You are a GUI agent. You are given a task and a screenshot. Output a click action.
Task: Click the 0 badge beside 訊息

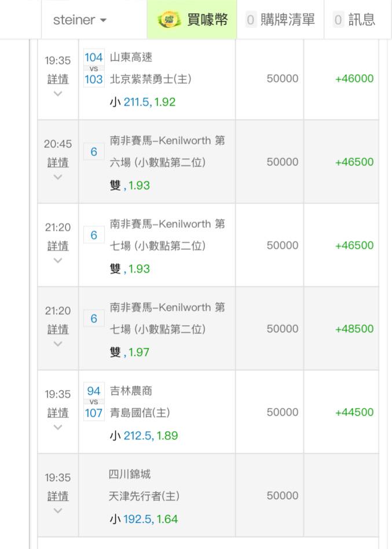[338, 20]
